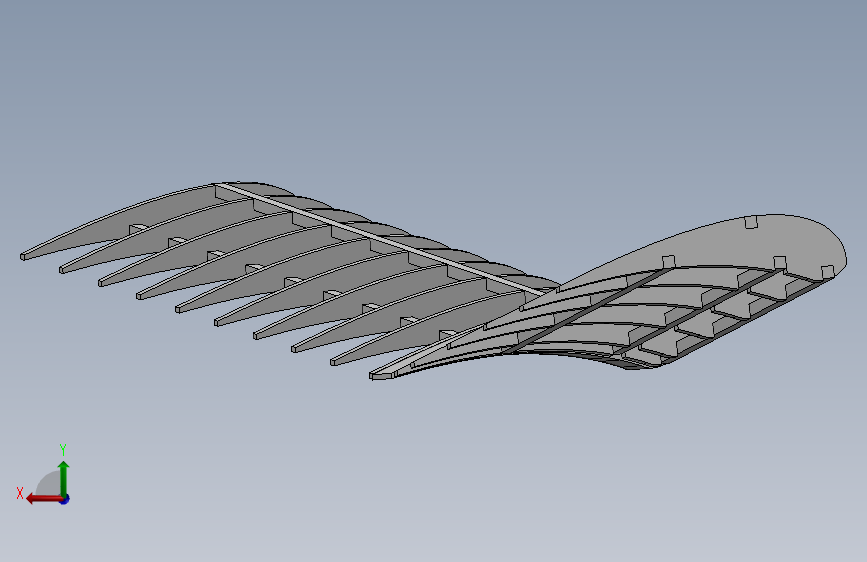Click the blue Z axis dot on the triad
Viewport: 867px width, 562px height.
(65, 500)
